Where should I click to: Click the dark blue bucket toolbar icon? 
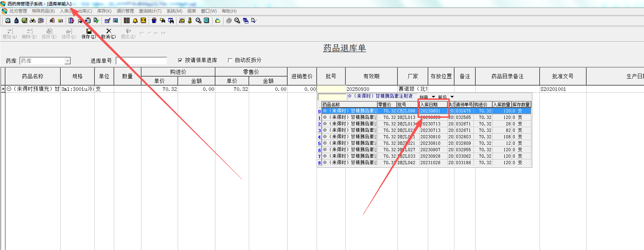click(x=154, y=20)
